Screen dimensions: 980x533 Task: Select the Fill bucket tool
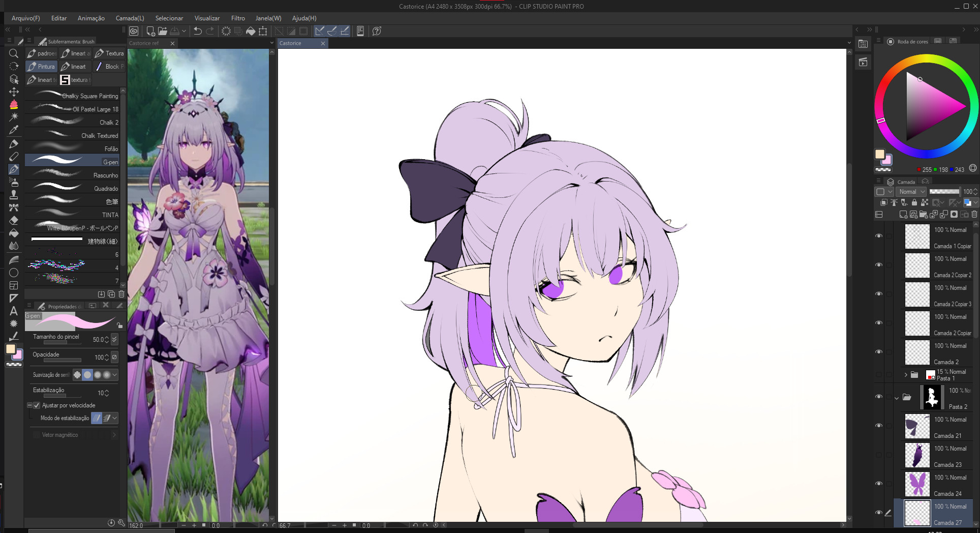click(x=14, y=233)
